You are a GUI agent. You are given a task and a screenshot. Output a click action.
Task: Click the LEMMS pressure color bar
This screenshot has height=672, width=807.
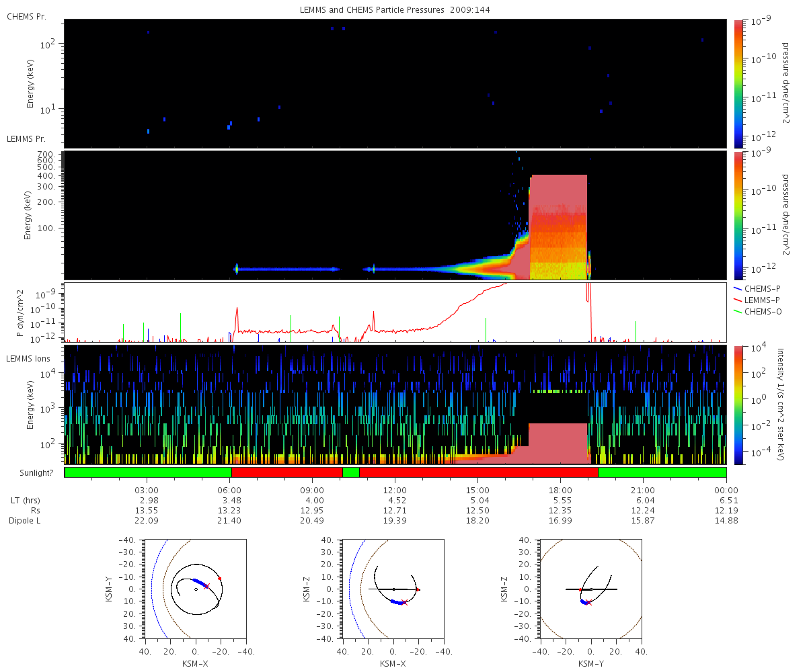[739, 215]
